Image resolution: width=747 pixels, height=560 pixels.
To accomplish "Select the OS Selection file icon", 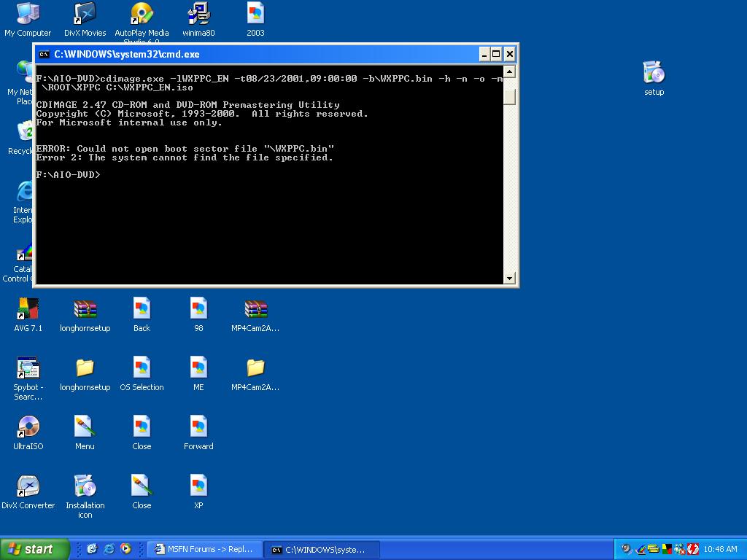I will pyautogui.click(x=142, y=374).
